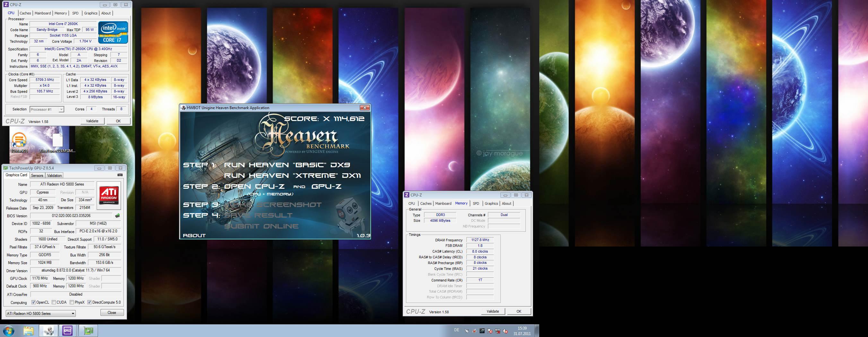
Task: Click the BIOS Version field 012.020.000.023.035206
Action: click(x=71, y=216)
